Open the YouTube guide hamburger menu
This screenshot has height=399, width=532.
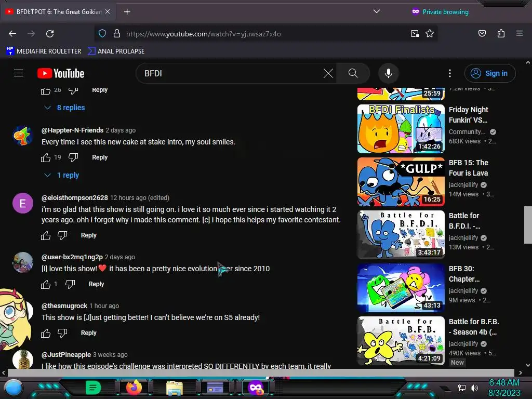[19, 73]
